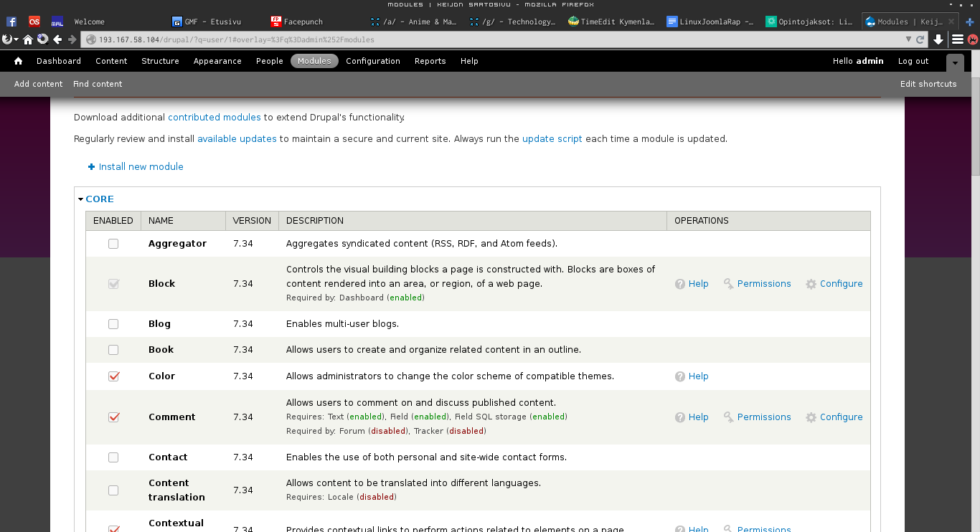Open the URL bar history dropdown
Screen dimensions: 980x532
pos(908,39)
